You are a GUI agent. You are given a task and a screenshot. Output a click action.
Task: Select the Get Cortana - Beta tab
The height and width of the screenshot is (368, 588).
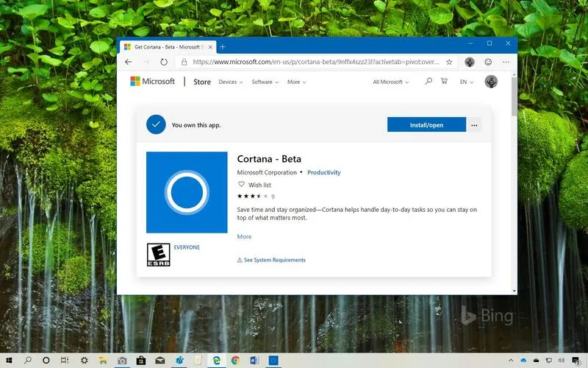coord(168,47)
